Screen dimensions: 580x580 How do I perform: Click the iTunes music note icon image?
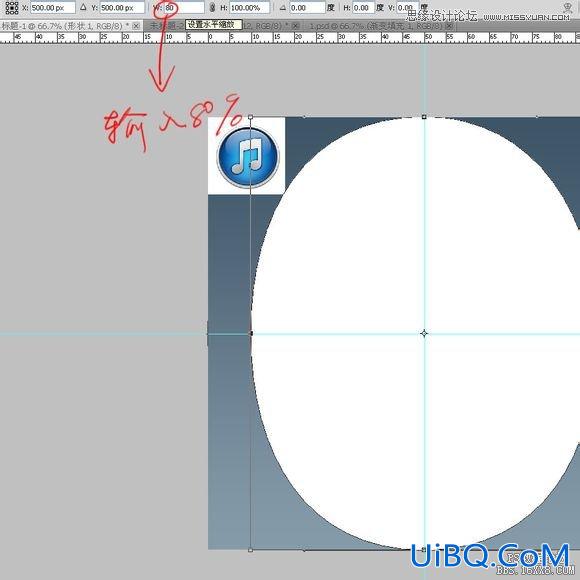tap(247, 157)
